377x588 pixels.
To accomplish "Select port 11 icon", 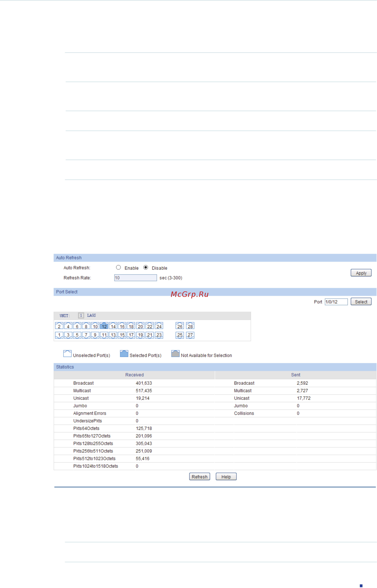I will pyautogui.click(x=104, y=335).
